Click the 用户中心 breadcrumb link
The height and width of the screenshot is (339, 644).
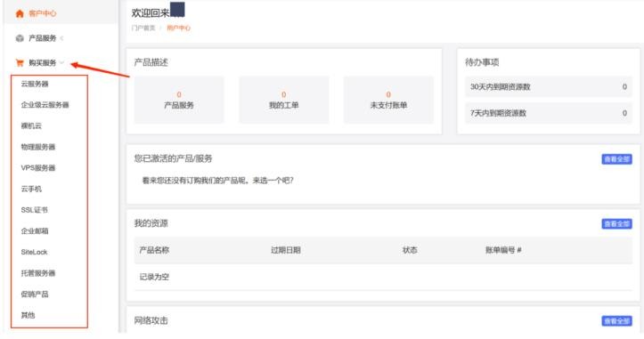[179, 28]
